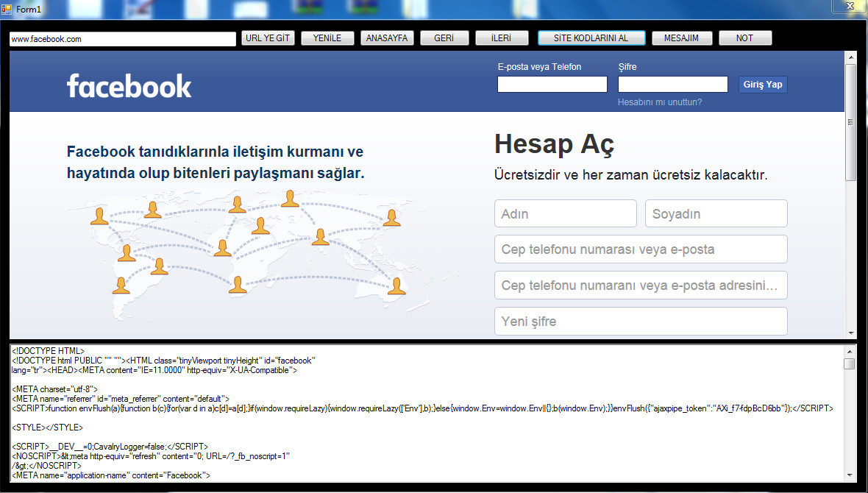Image resolution: width=868 pixels, height=493 pixels.
Task: Click the e-posta adresini confirmation field
Action: click(x=641, y=285)
